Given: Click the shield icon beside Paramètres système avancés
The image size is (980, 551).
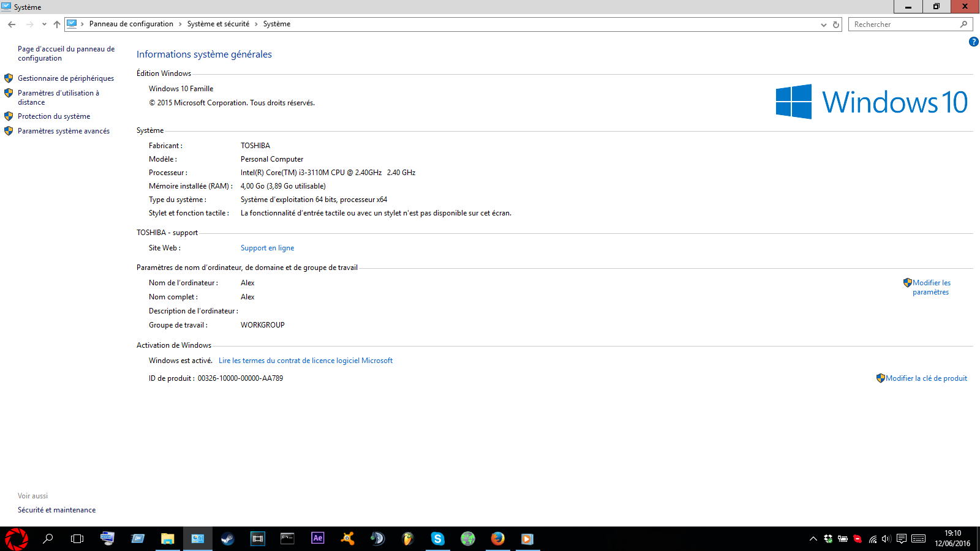Looking at the screenshot, I should tap(9, 131).
